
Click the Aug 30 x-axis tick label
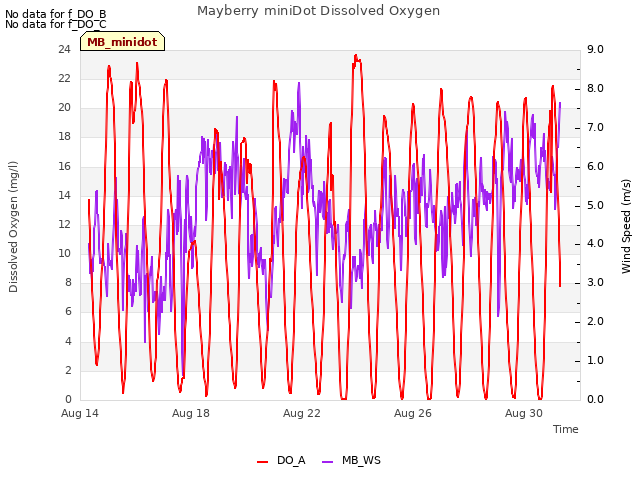coord(524,413)
